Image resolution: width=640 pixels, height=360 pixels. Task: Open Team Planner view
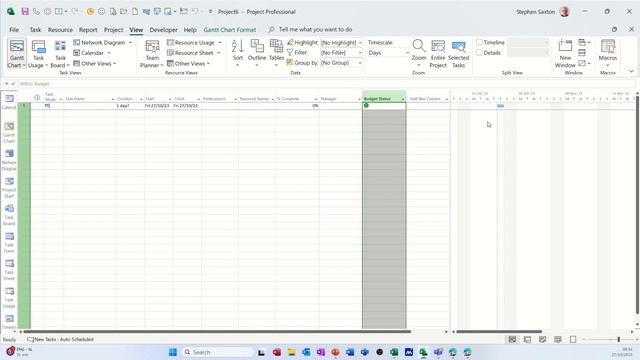click(152, 54)
